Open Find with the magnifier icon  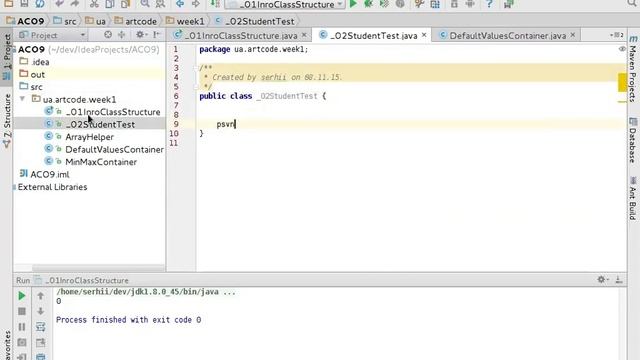click(x=145, y=4)
